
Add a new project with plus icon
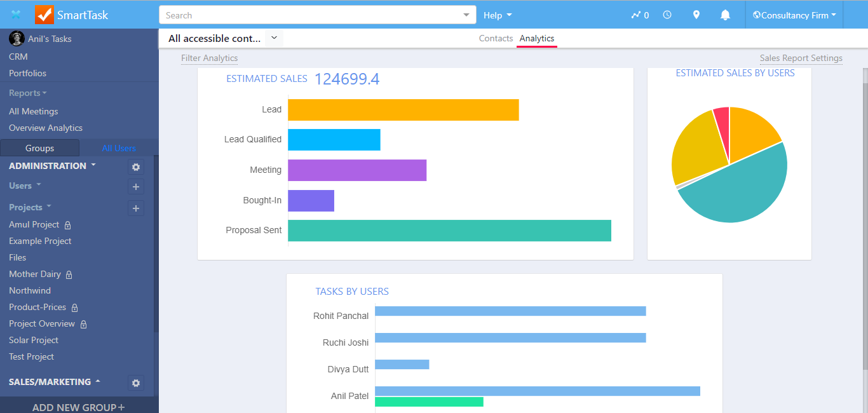pos(135,208)
